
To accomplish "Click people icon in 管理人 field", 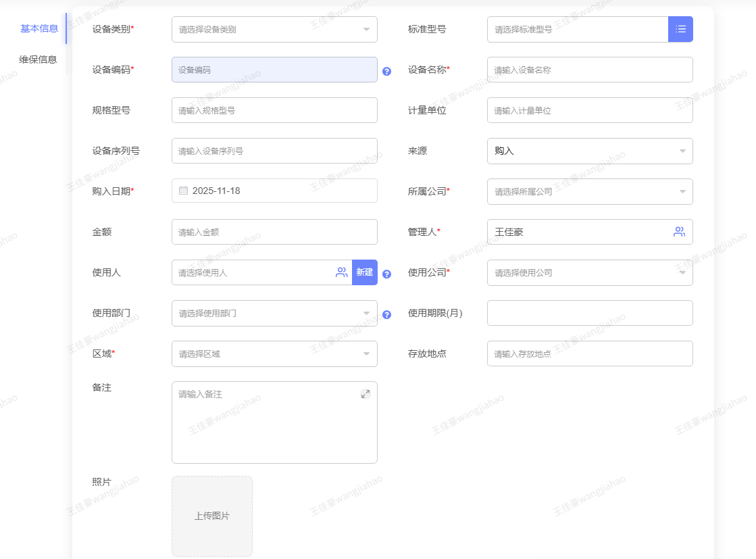I will point(679,232).
